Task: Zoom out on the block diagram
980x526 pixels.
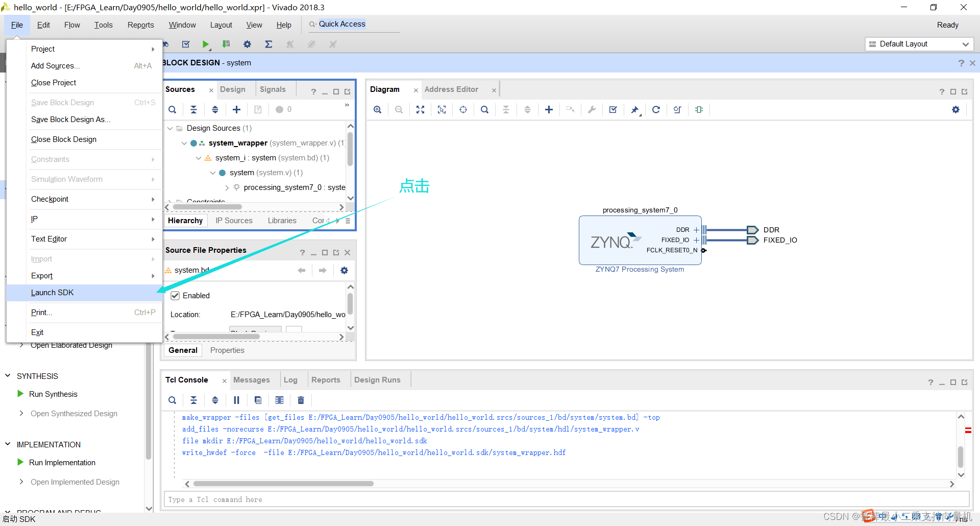Action: 399,109
